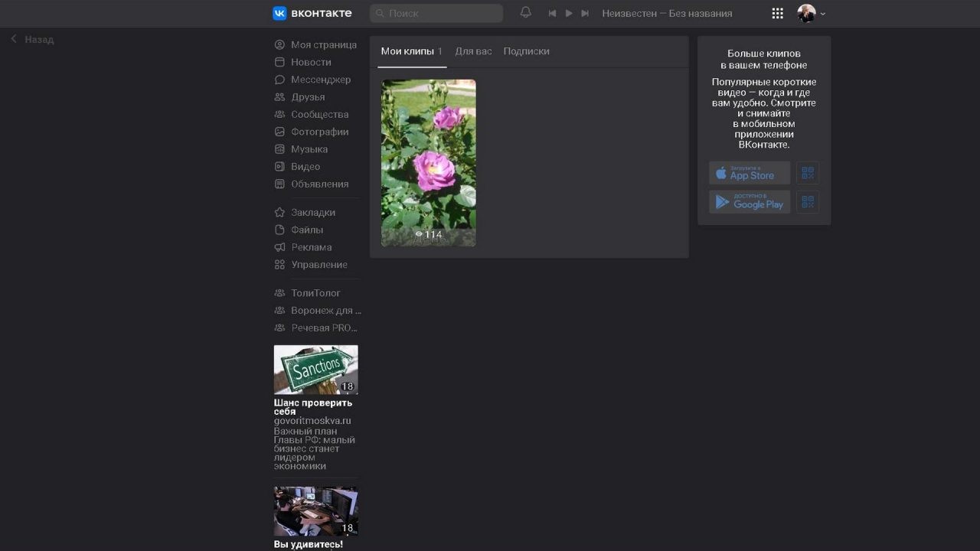This screenshot has width=980, height=551.
Task: Open the Речевая PRO... community shortcut
Action: (316, 328)
